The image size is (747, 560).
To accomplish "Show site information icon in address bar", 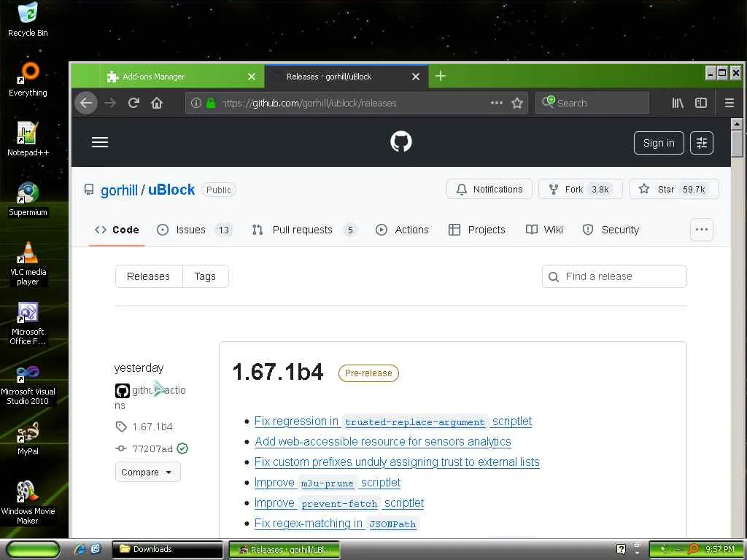I will coord(196,103).
